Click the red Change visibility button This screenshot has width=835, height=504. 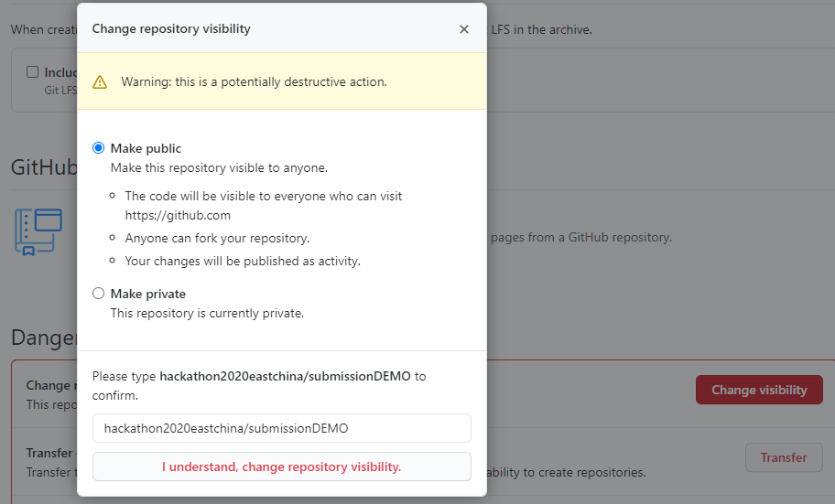click(x=759, y=390)
